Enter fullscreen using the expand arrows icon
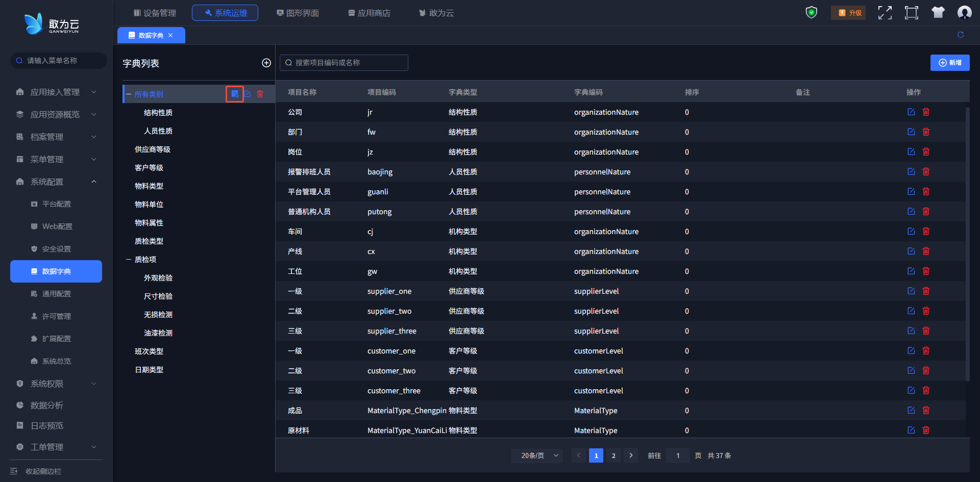 pos(885,12)
